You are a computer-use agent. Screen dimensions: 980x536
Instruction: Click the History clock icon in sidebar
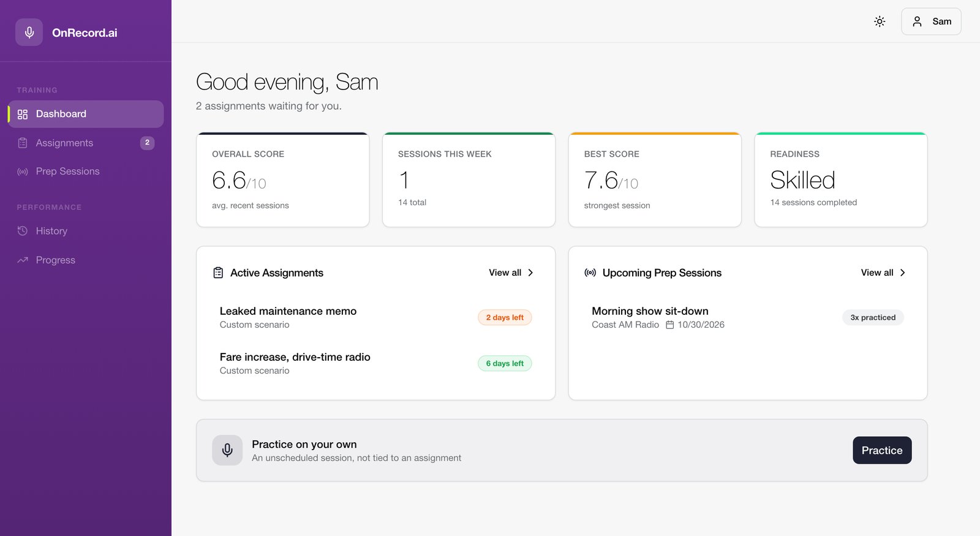(23, 231)
